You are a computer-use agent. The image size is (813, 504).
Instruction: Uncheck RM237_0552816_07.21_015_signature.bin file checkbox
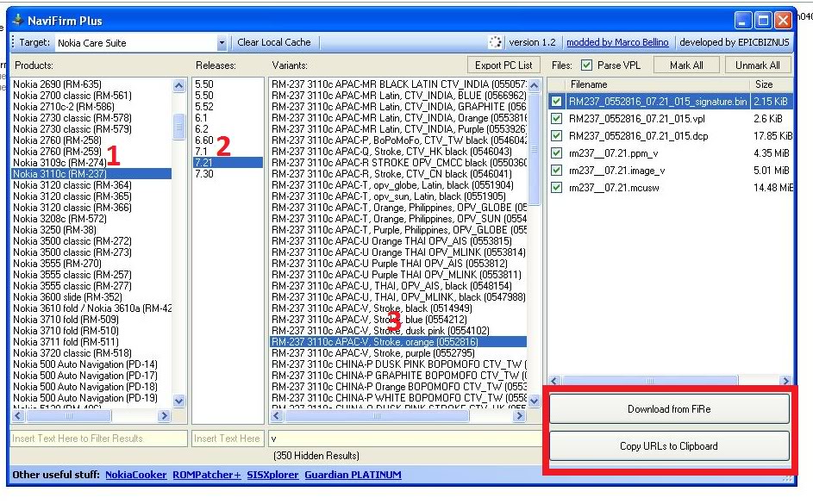[556, 102]
